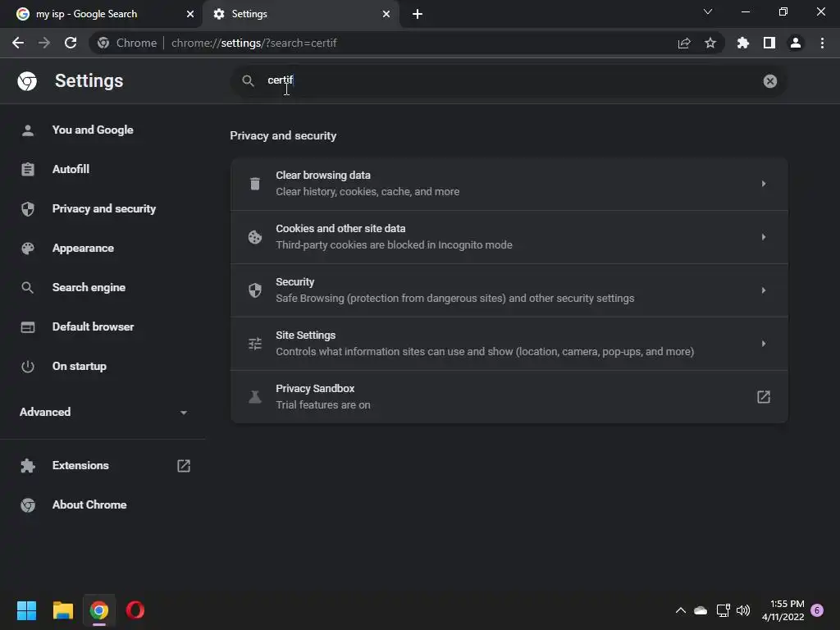Open a new tab with plus button
Image resolution: width=840 pixels, height=630 pixels.
pos(418,14)
